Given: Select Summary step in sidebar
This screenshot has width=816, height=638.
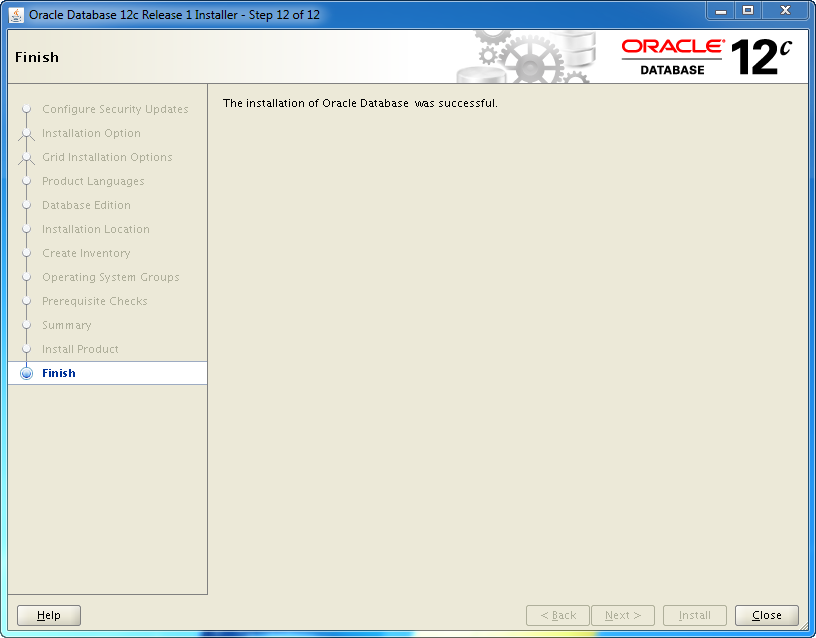Looking at the screenshot, I should (x=67, y=325).
